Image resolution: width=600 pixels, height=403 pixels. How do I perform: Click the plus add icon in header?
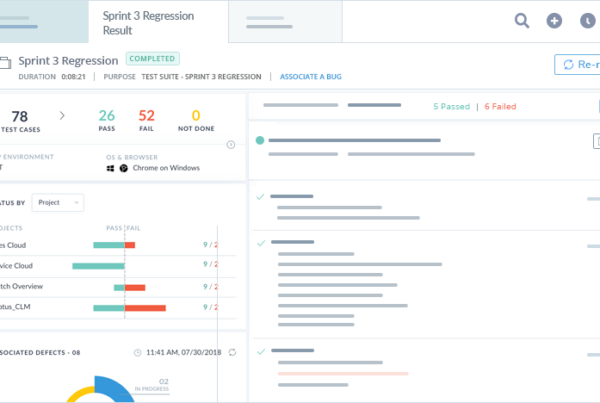pos(554,21)
